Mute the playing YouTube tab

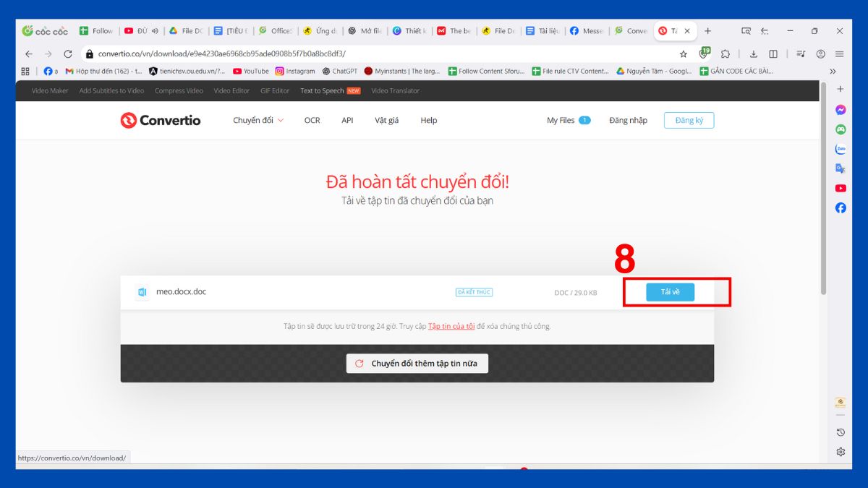coord(155,31)
